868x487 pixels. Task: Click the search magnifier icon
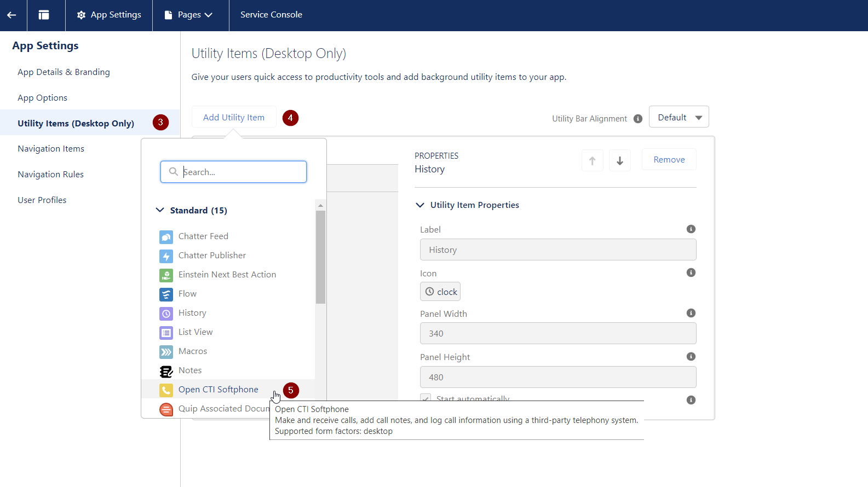[174, 172]
